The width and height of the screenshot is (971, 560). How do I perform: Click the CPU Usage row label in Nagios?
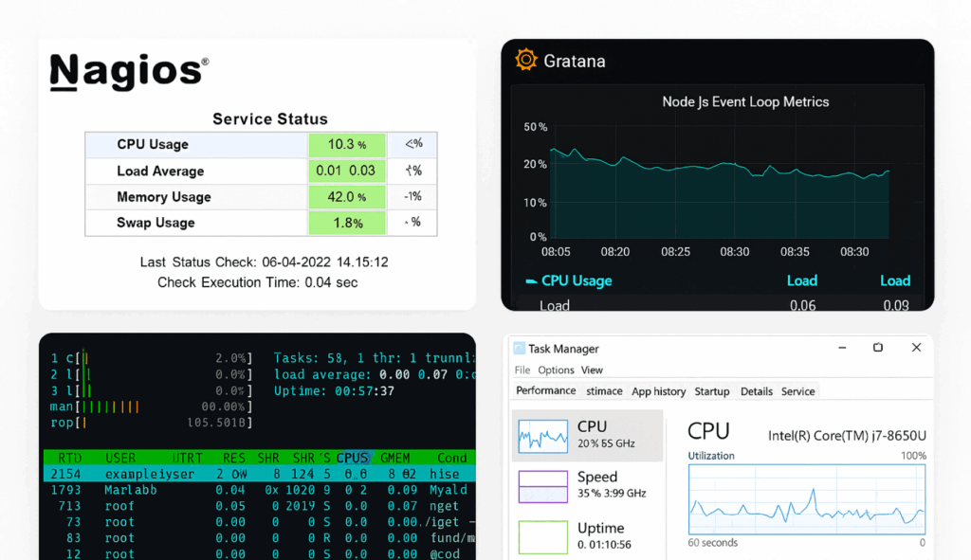coord(153,144)
